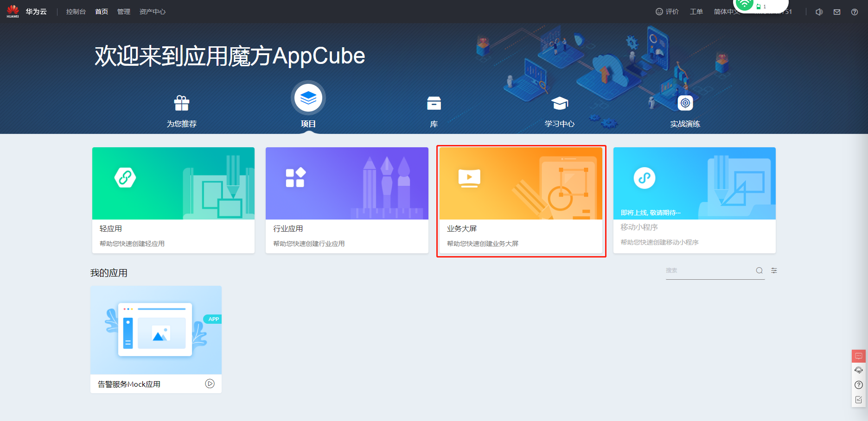868x421 pixels.
Task: Click the red chat feedback icon
Action: point(859,356)
